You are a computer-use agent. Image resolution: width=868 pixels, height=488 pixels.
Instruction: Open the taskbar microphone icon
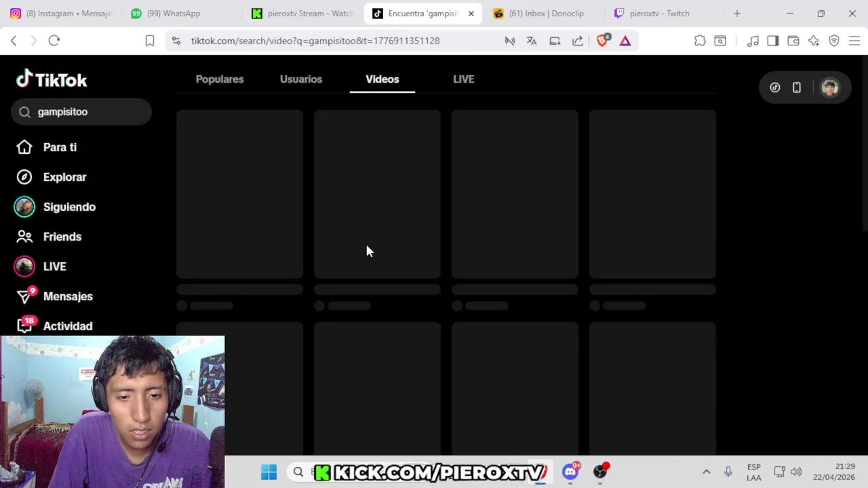pos(728,472)
